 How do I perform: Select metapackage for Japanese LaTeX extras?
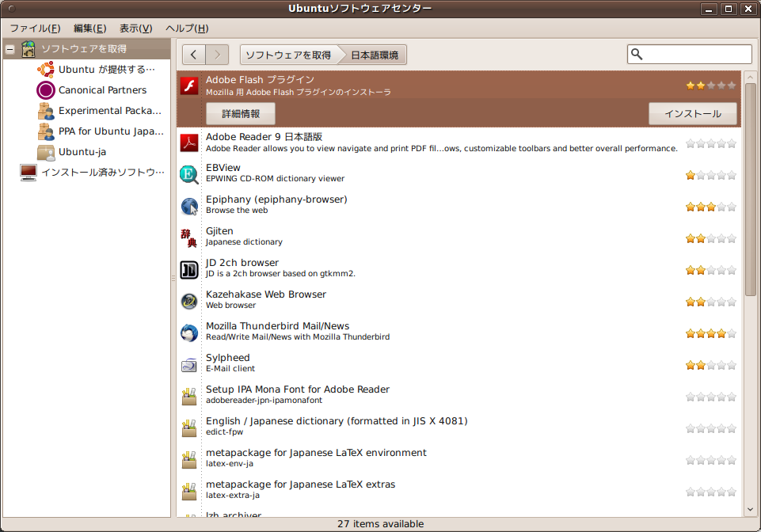click(459, 491)
